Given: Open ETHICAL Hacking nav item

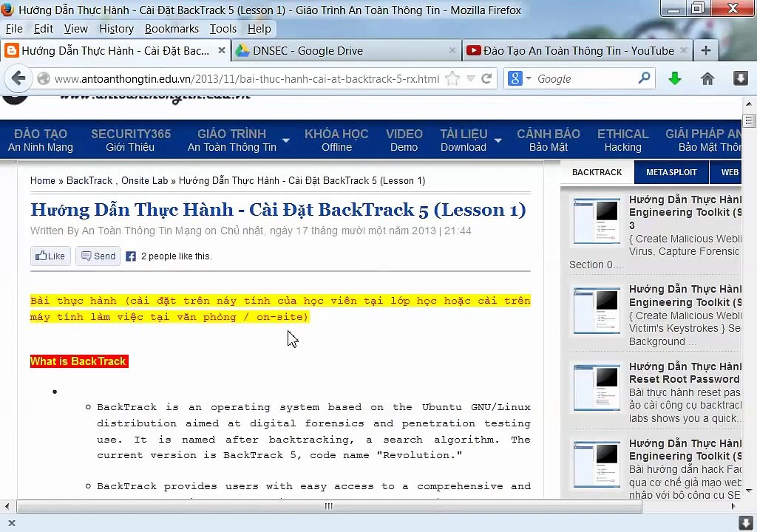Looking at the screenshot, I should (622, 140).
